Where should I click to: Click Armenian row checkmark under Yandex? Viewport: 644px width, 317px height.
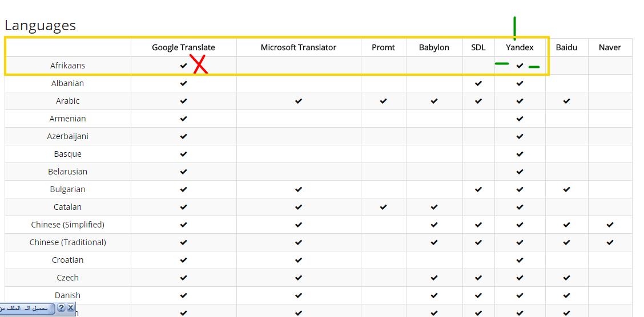(x=520, y=119)
